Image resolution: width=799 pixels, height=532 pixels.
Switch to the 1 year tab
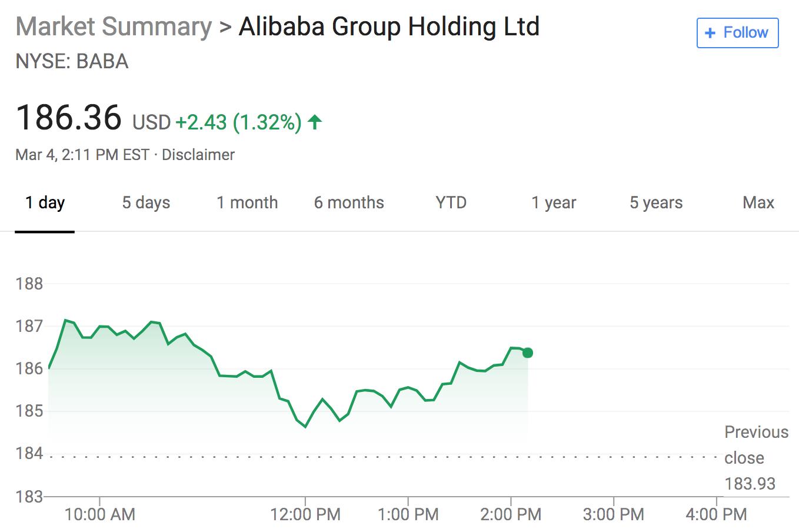[554, 203]
